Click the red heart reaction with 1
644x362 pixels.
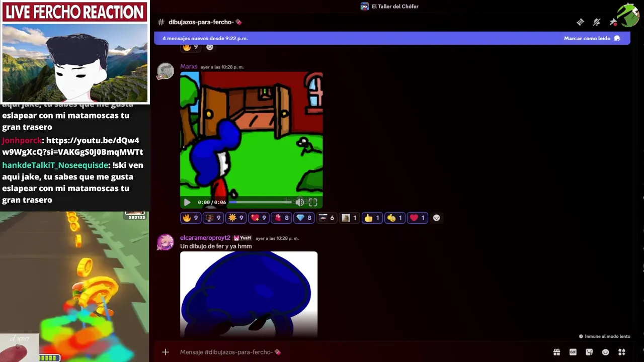click(x=417, y=218)
